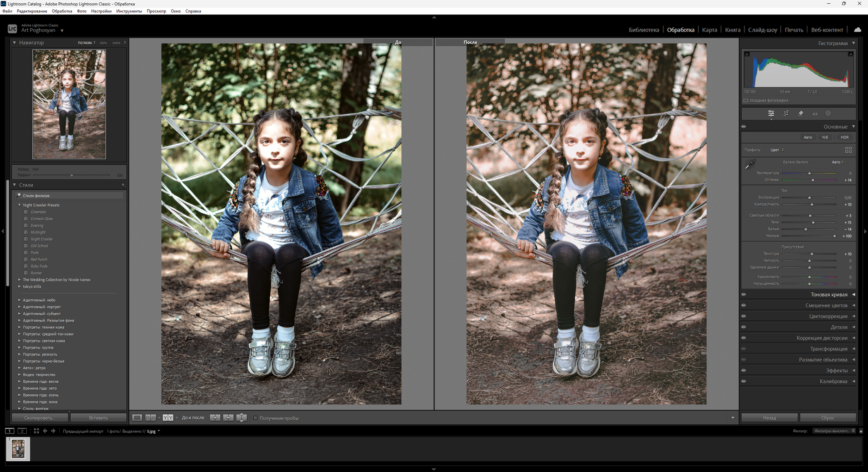Copy After settings to Before
This screenshot has width=868, height=472.
[x=228, y=417]
